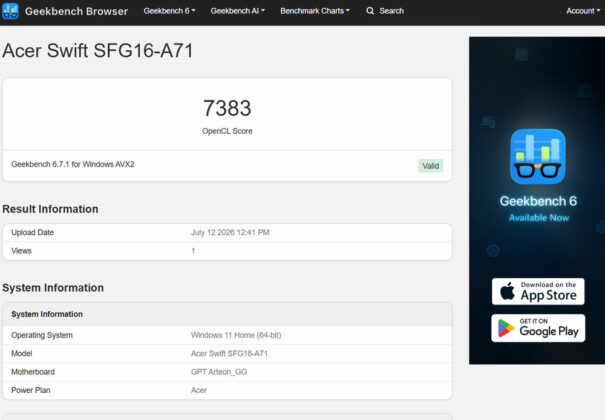Click the Result Information heading

[50, 209]
